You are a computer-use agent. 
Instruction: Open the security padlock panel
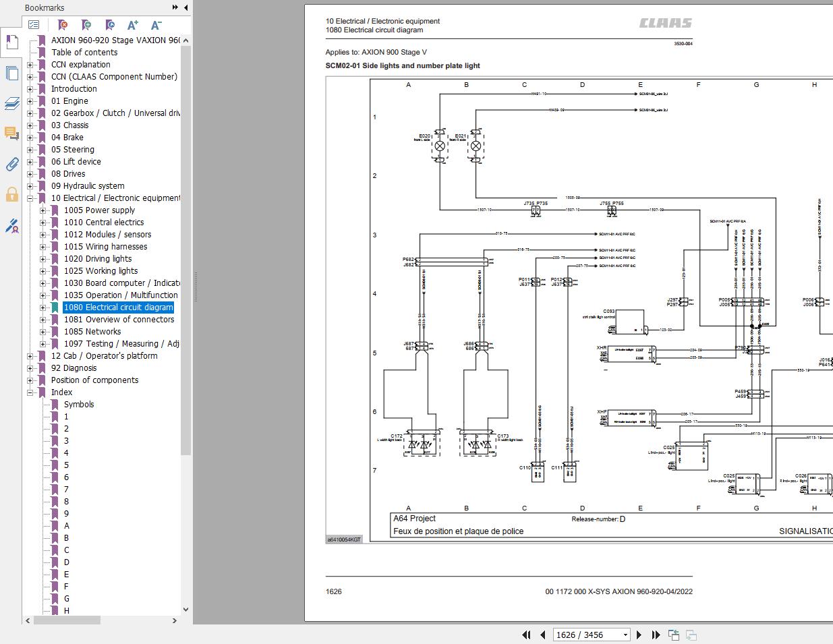pos(11,195)
